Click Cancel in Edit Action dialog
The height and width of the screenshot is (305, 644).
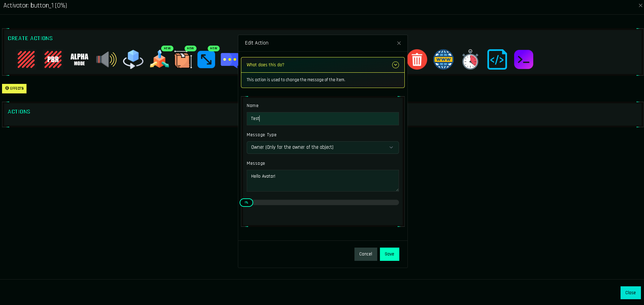click(366, 254)
